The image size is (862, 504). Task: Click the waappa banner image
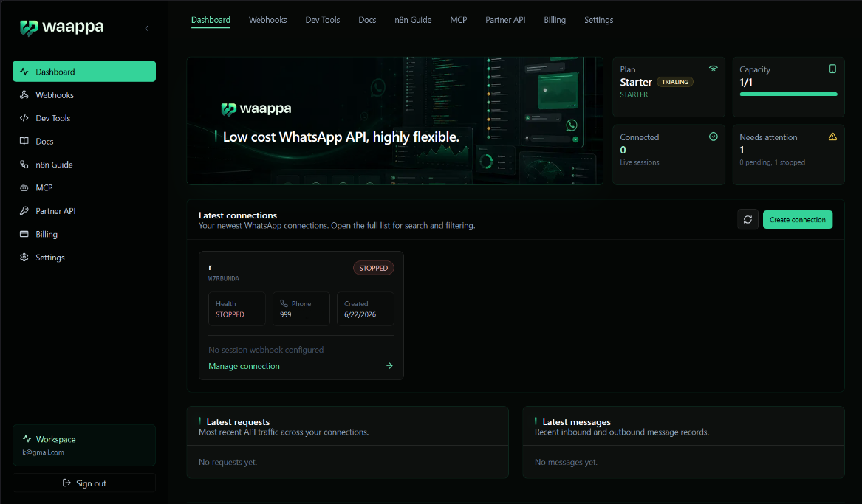[x=394, y=121]
